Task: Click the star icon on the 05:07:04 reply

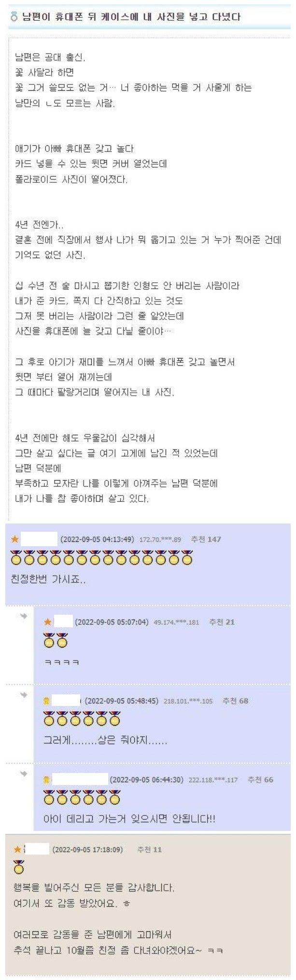Action: pos(48,622)
